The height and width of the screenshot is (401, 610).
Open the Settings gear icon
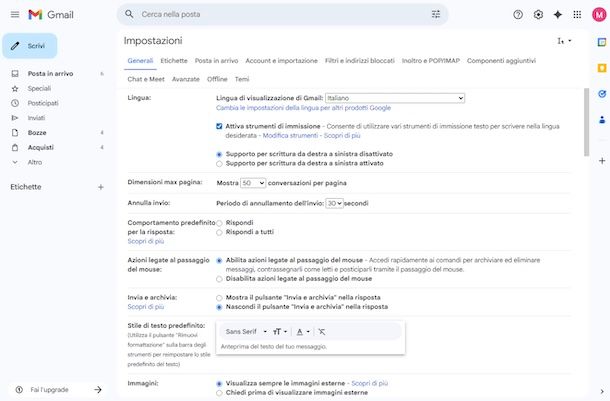pos(539,15)
